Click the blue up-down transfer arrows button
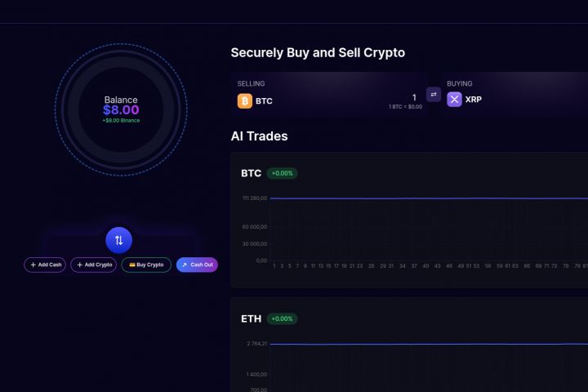Screen dimensions: 588x392 (x=118, y=240)
